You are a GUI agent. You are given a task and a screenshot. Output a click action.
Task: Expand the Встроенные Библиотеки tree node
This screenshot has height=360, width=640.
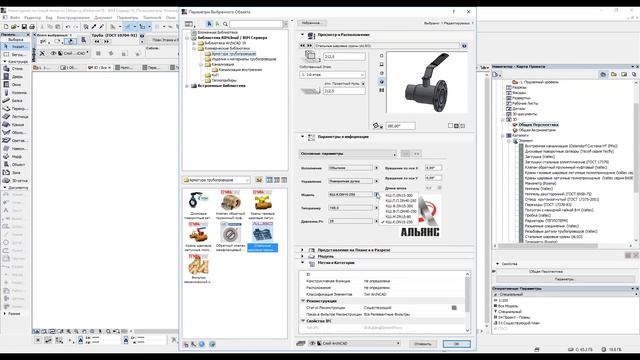pyautogui.click(x=187, y=86)
